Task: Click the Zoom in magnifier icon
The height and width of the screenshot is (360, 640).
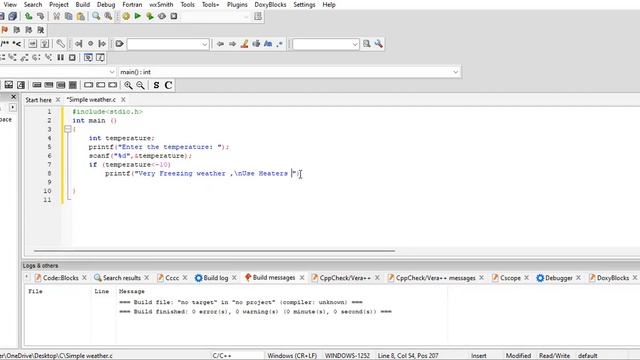Action: (x=128, y=85)
